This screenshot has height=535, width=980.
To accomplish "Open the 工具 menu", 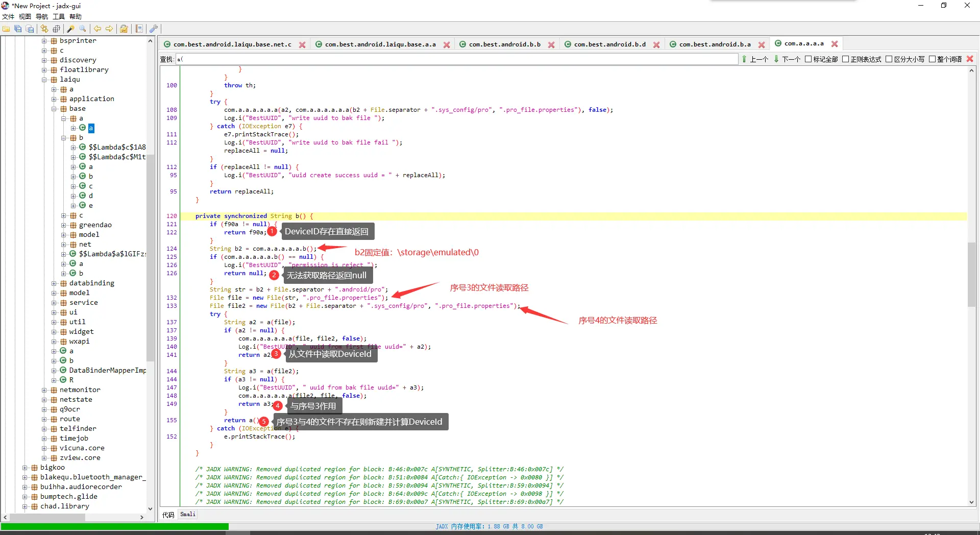I will [59, 17].
